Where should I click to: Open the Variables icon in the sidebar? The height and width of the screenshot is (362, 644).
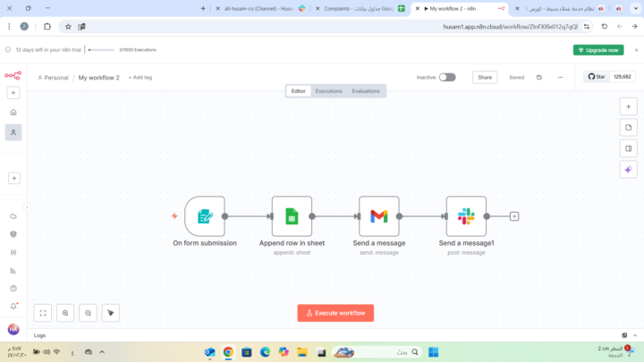13,252
